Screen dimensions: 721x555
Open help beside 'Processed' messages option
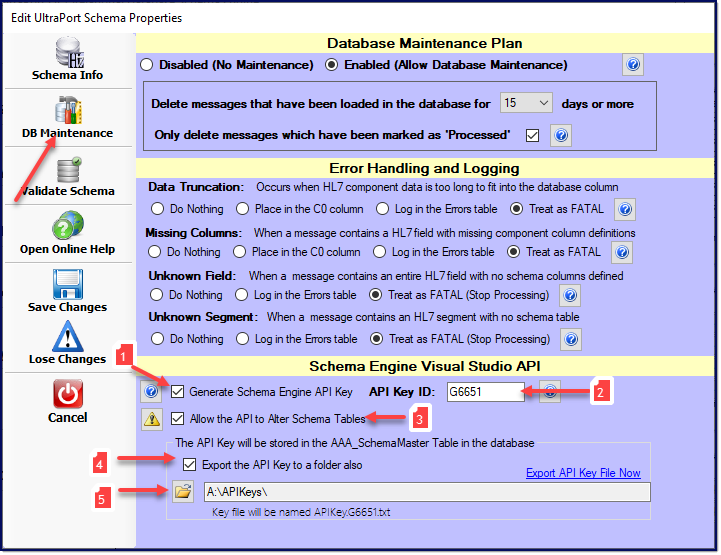point(561,135)
